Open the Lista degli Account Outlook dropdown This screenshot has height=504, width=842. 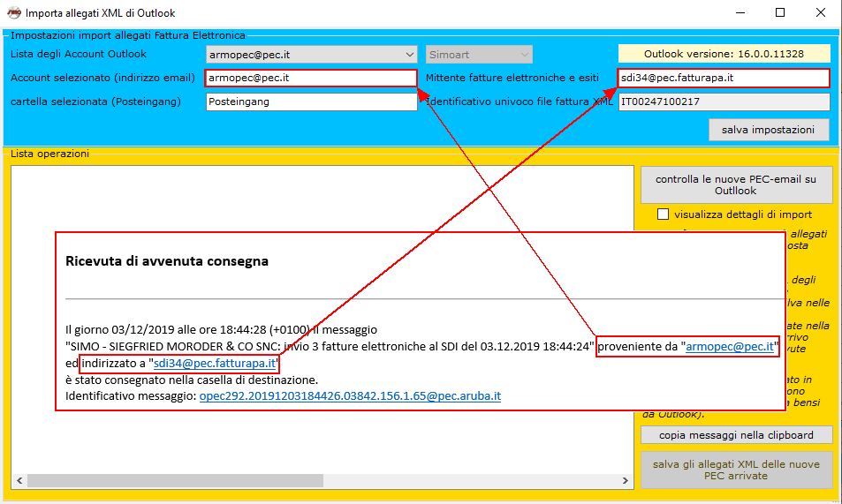pyautogui.click(x=408, y=55)
